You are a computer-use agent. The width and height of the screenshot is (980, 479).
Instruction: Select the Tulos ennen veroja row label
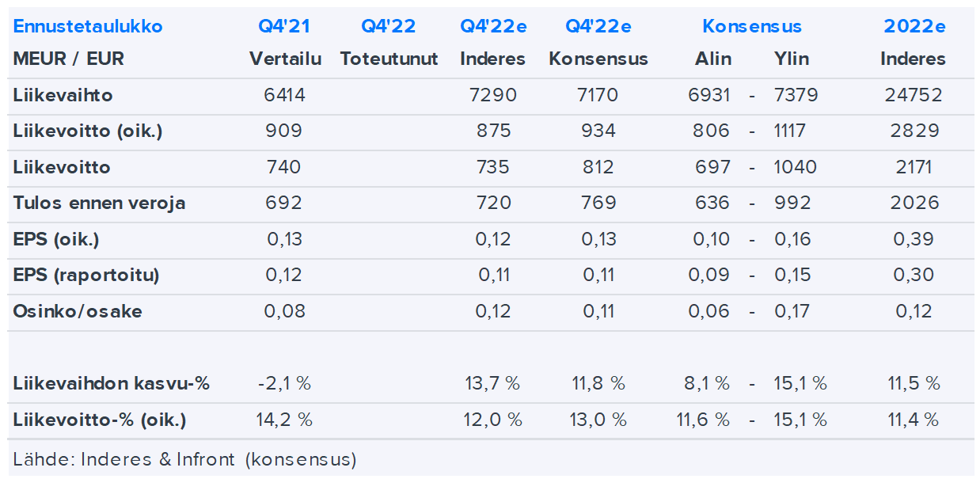pos(99,203)
